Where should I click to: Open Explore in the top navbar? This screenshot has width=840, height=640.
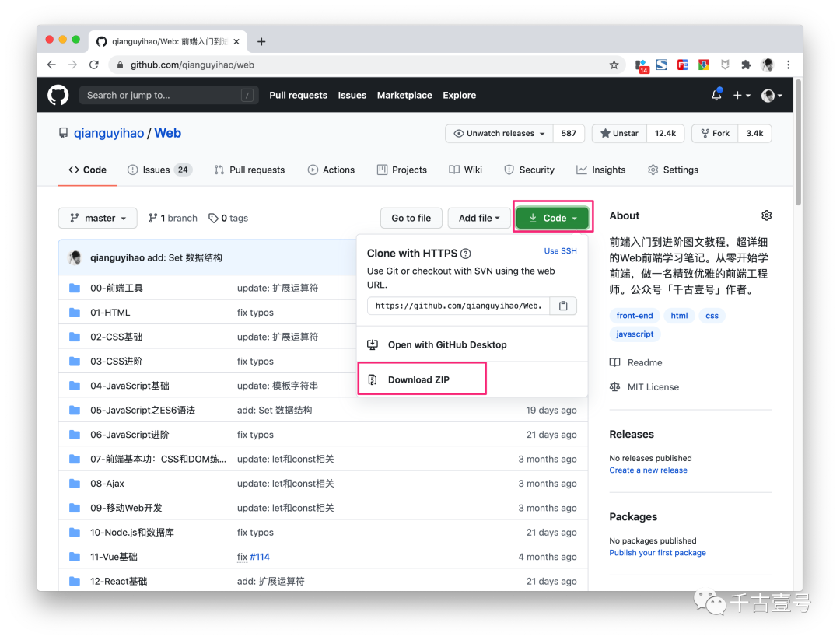(x=459, y=96)
